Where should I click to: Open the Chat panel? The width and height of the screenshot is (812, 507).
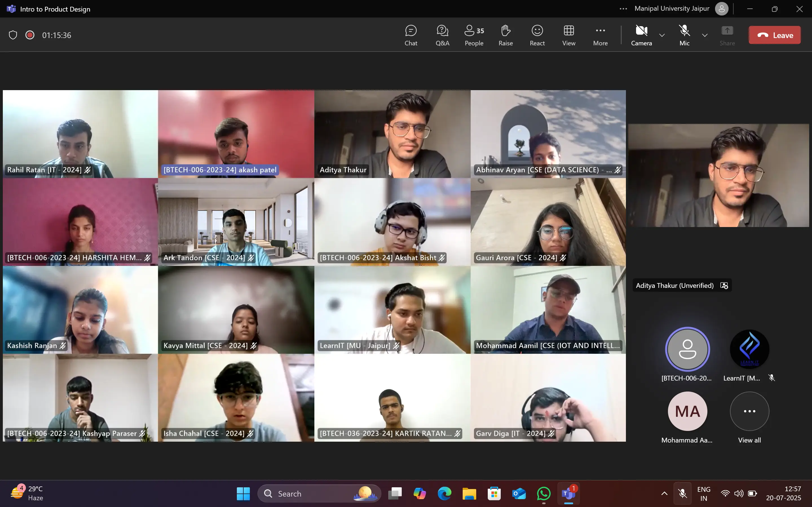(x=411, y=35)
